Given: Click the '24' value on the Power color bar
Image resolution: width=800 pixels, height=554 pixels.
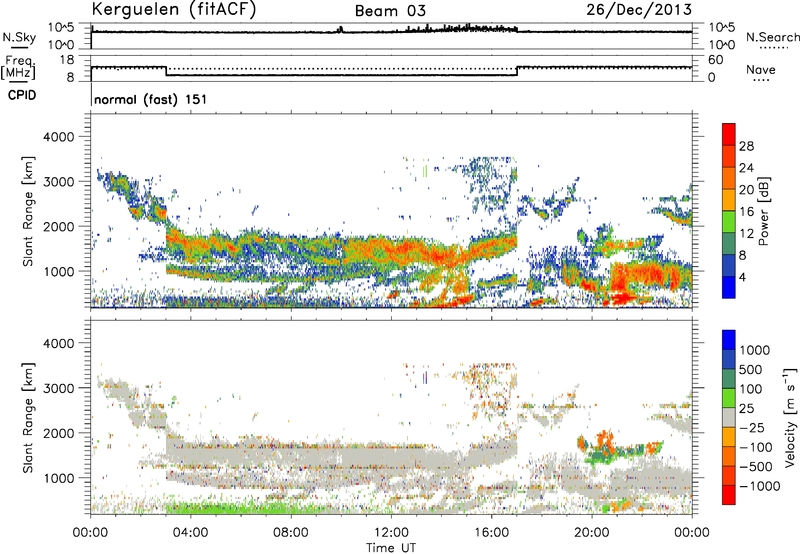Looking at the screenshot, I should coord(746,168).
